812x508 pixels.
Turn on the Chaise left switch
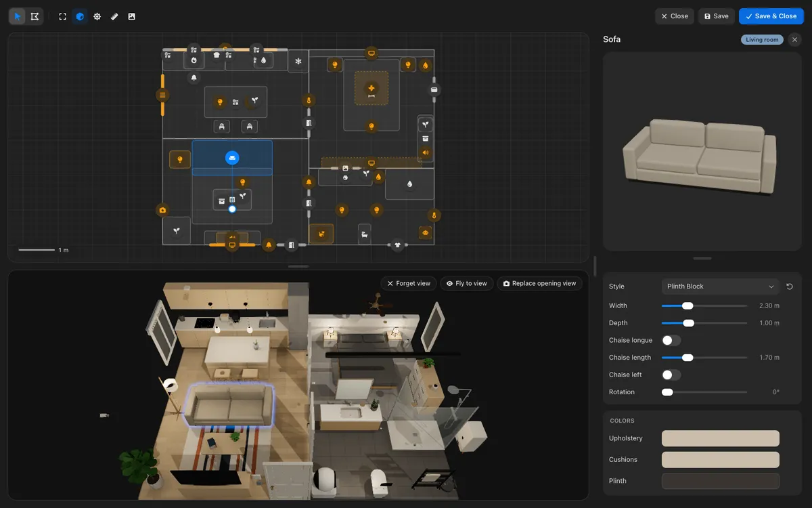[x=671, y=375]
